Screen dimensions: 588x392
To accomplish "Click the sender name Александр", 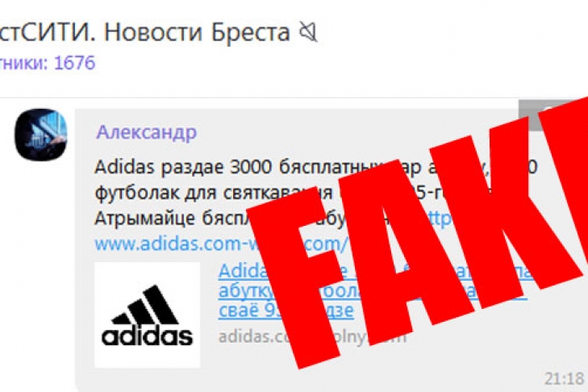I will (x=146, y=132).
